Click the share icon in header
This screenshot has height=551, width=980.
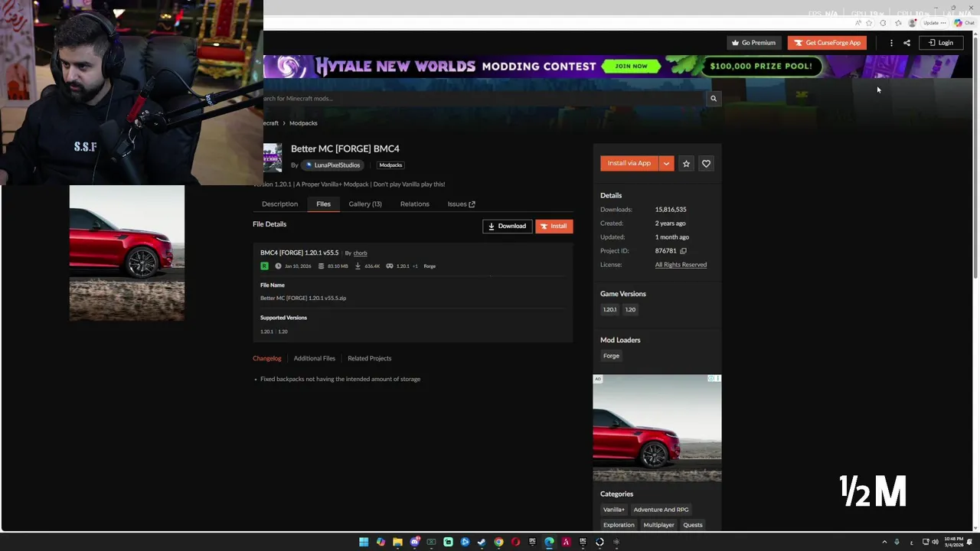(906, 43)
